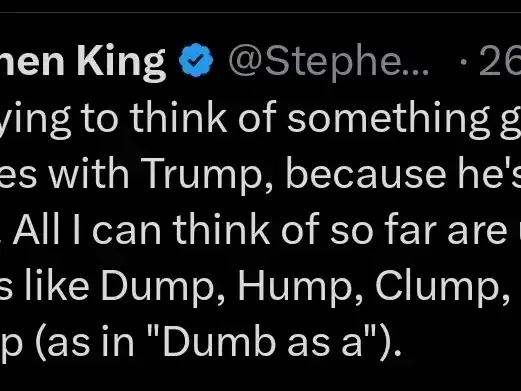Click the word "Trump" in the tweet
The height and width of the screenshot is (391, 521).
point(201,175)
